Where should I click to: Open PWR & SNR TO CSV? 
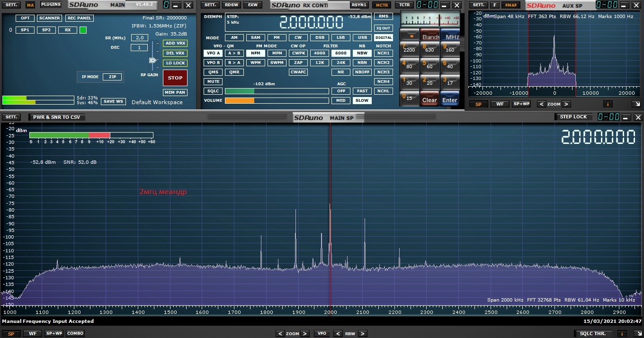(x=56, y=117)
